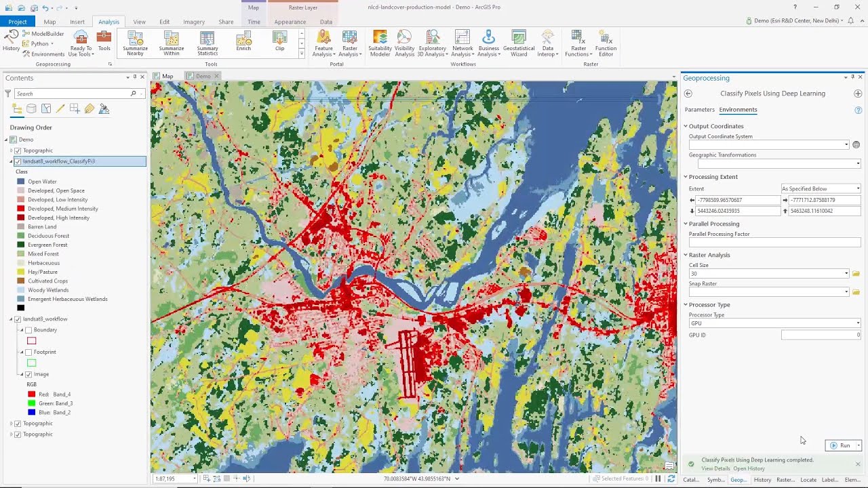Launch the Summarize Within tool

pyautogui.click(x=172, y=43)
